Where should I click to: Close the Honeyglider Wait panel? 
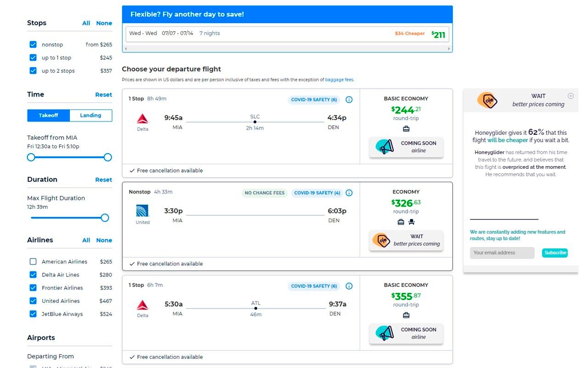click(571, 96)
